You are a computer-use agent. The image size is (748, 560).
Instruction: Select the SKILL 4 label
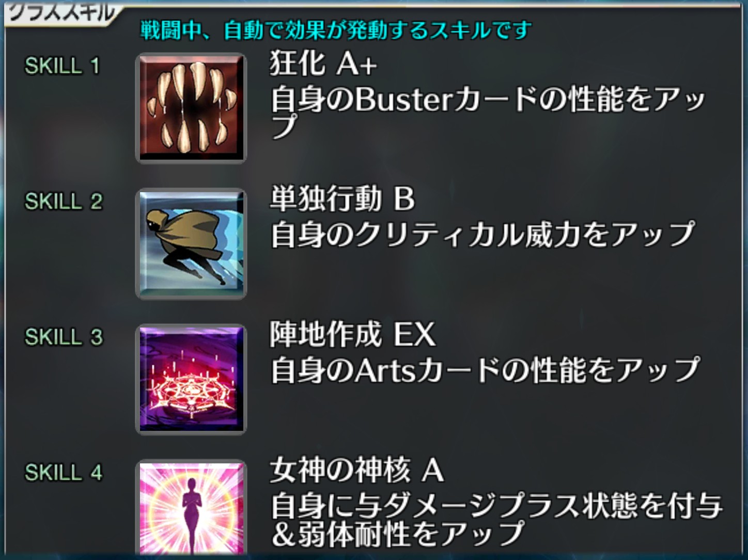64,472
